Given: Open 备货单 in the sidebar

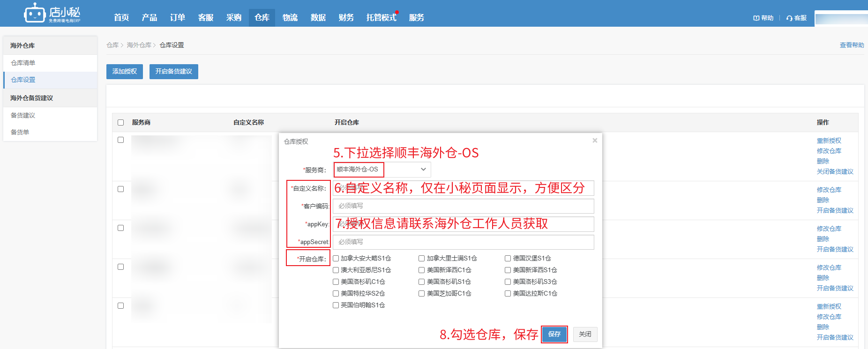Looking at the screenshot, I should (x=50, y=132).
